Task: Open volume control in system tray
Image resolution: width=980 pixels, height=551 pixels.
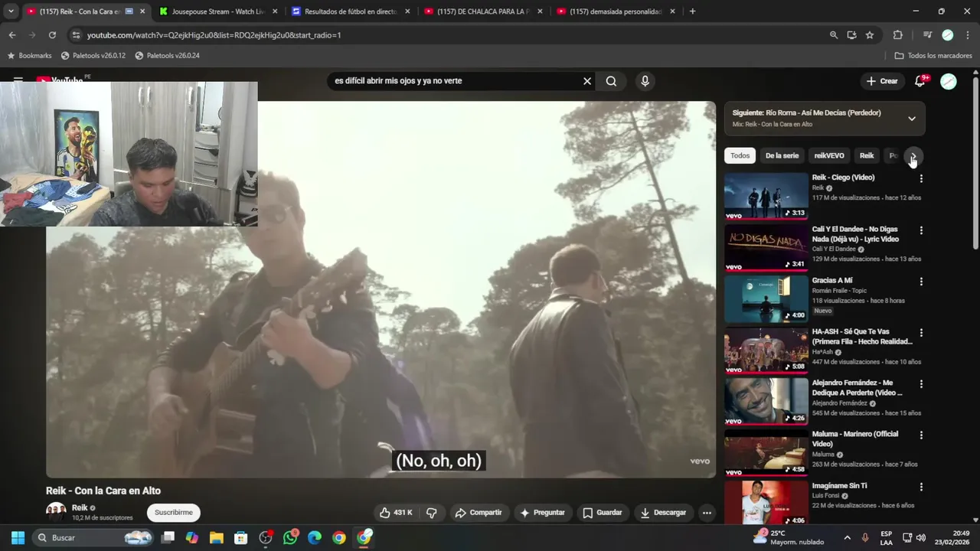Action: [x=921, y=538]
